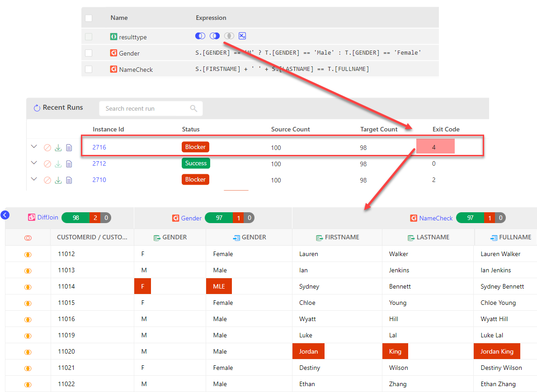
Task: Click the blue collapse arrow left of DiffJoin
Action: [x=5, y=215]
